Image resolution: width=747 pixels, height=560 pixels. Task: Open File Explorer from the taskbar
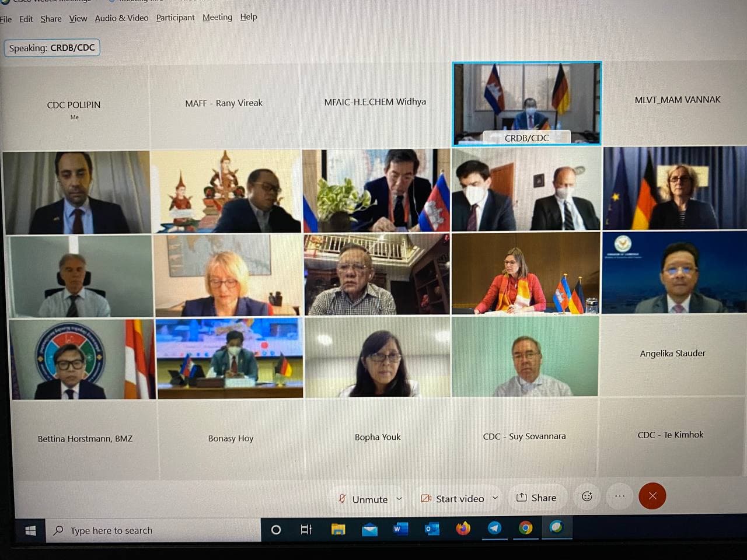pyautogui.click(x=338, y=530)
